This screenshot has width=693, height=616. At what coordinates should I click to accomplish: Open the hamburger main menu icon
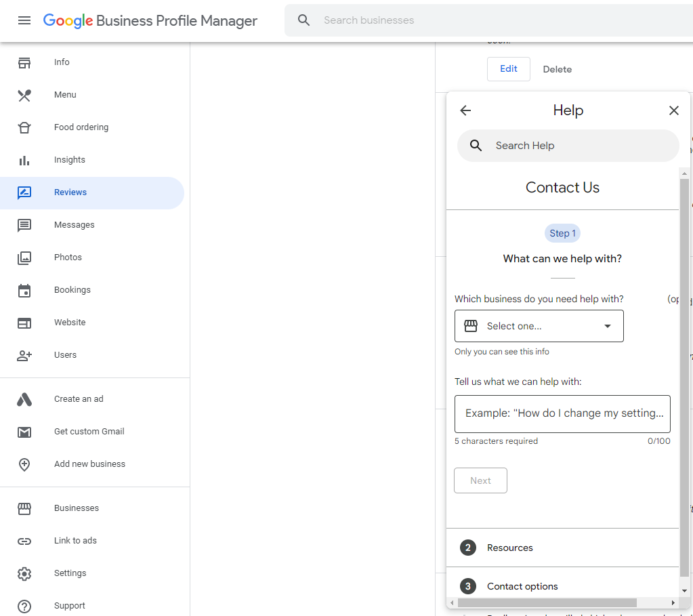tap(24, 20)
